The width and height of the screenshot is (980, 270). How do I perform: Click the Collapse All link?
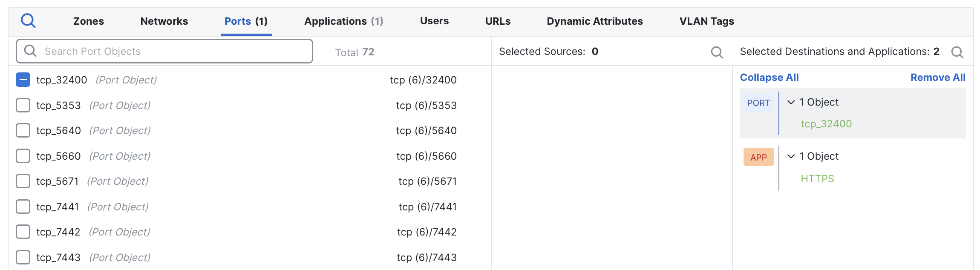(x=769, y=78)
